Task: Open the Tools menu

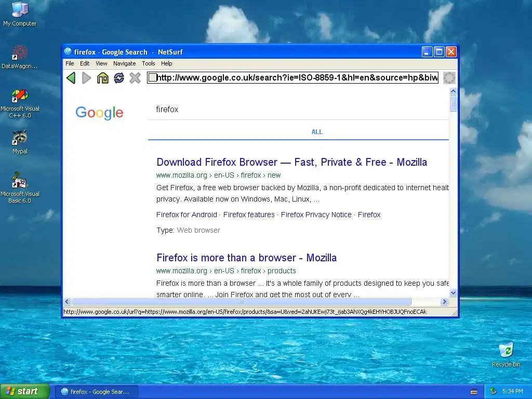Action: click(148, 63)
